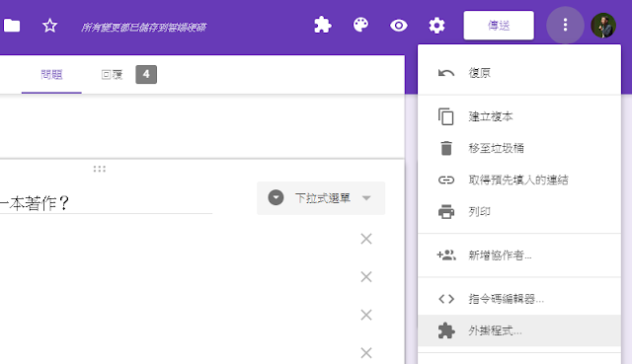The height and width of the screenshot is (364, 632).
Task: Remove the second option with X
Action: click(366, 276)
